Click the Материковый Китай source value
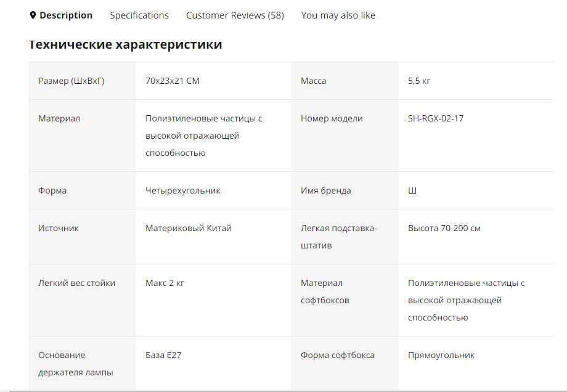Image resolution: width=567 pixels, height=392 pixels. [x=189, y=228]
